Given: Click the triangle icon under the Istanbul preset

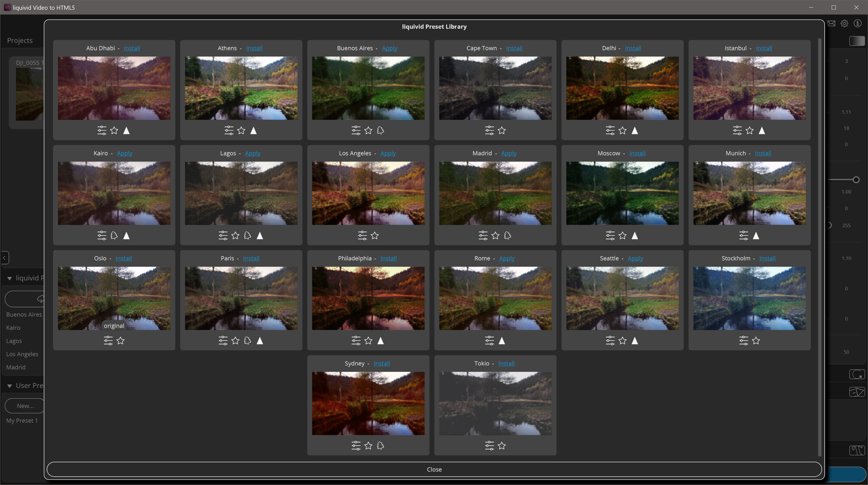Looking at the screenshot, I should (x=762, y=130).
